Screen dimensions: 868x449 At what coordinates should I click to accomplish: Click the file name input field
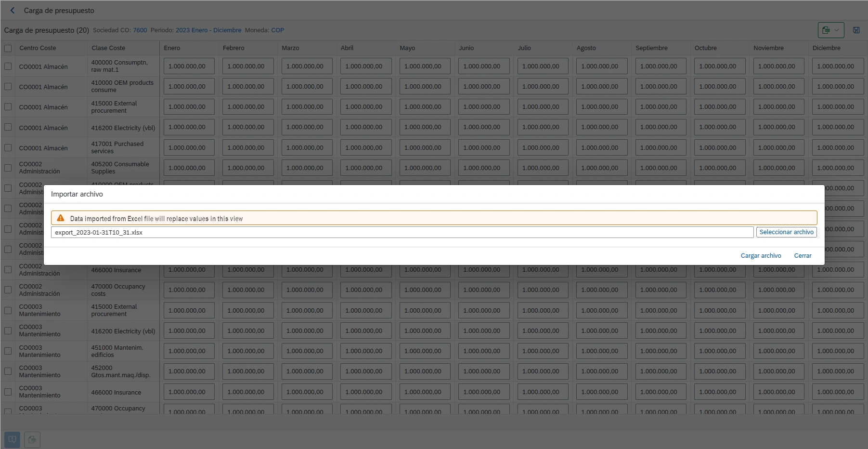pyautogui.click(x=402, y=232)
